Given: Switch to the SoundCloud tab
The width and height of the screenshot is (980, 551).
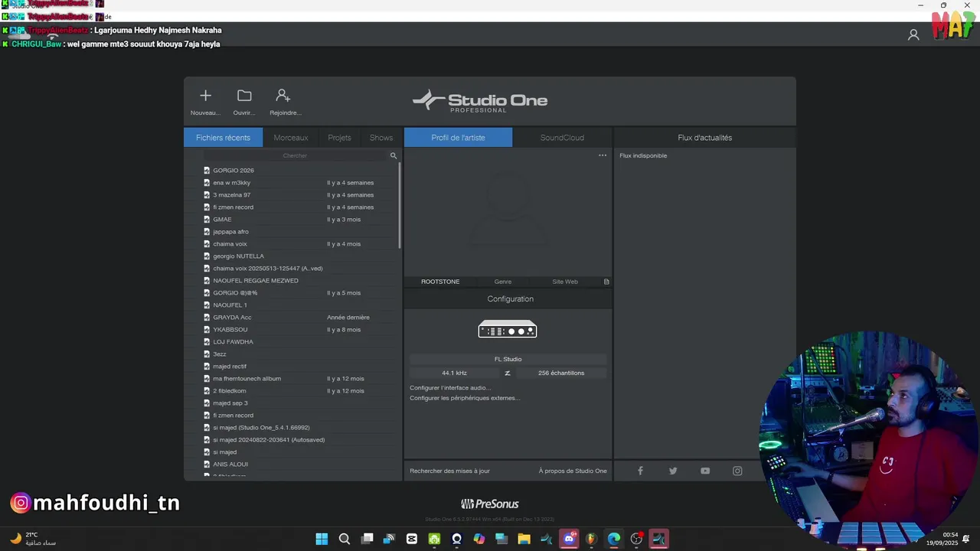Looking at the screenshot, I should 562,138.
